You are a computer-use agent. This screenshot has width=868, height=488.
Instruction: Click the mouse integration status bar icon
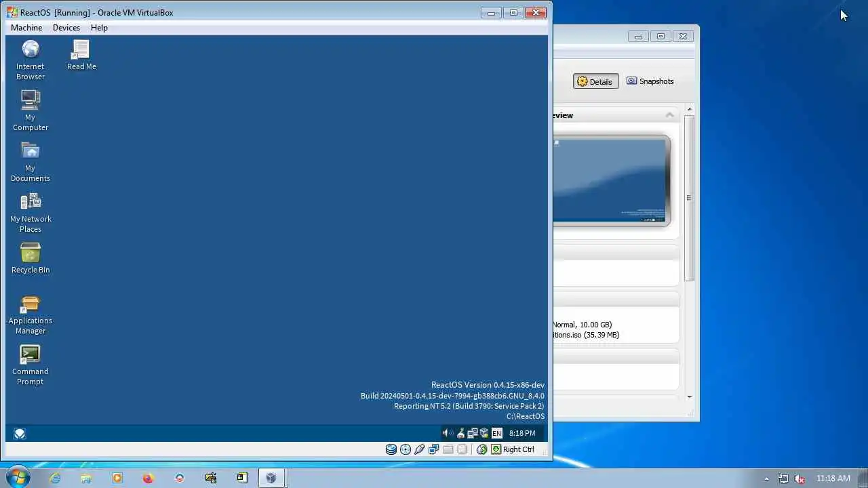click(481, 449)
